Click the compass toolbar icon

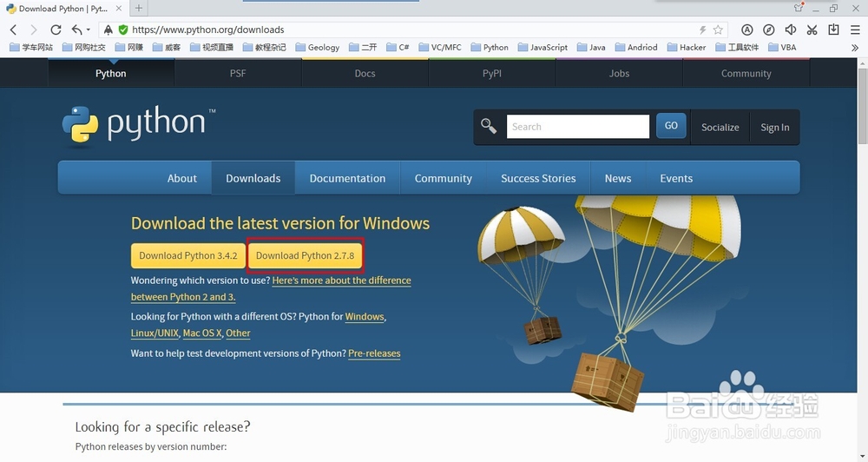(768, 30)
